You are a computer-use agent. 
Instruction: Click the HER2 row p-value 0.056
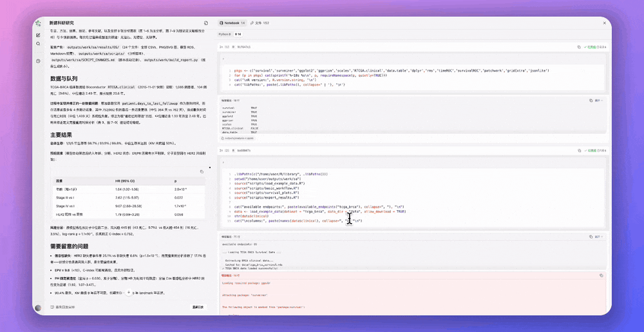(x=178, y=215)
